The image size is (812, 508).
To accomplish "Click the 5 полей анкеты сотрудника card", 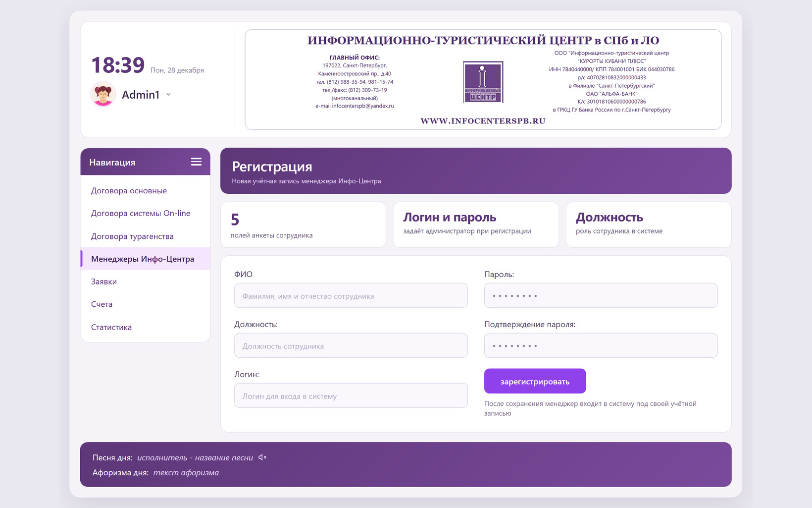I will click(x=303, y=225).
